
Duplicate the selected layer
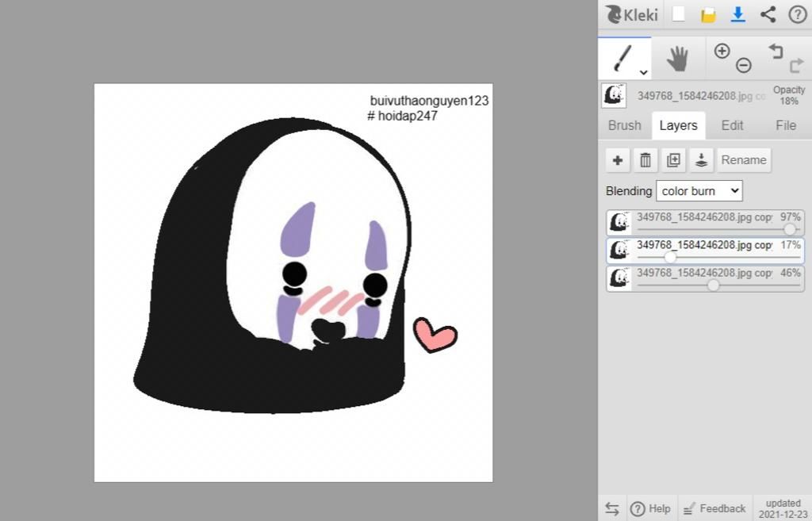click(673, 160)
